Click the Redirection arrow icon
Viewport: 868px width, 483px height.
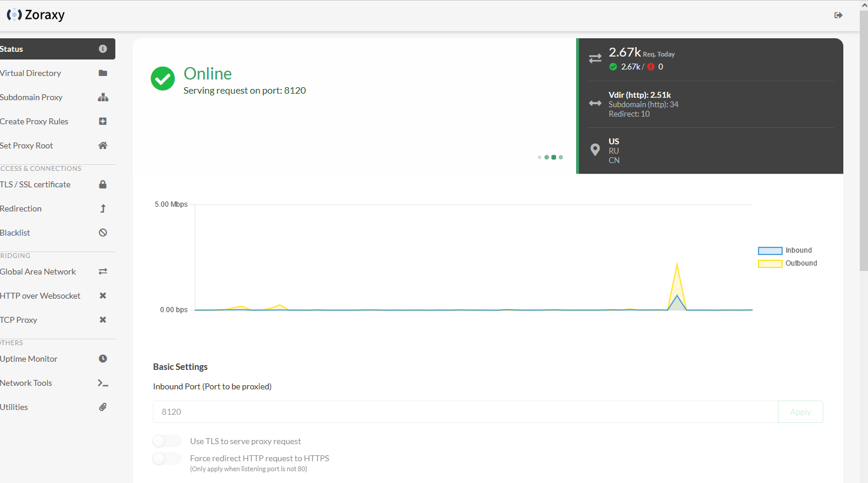pyautogui.click(x=103, y=209)
